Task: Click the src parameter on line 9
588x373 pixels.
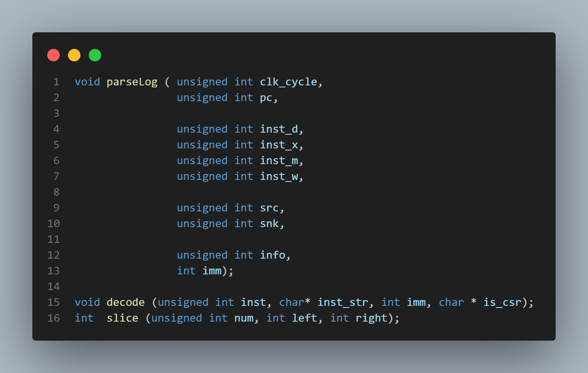Action: click(270, 208)
